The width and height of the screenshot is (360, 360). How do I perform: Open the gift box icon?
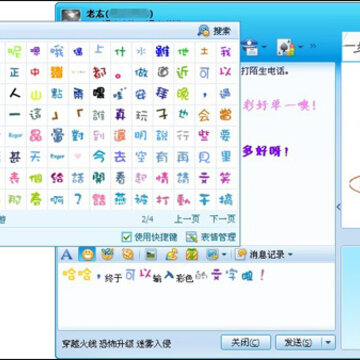tap(192, 255)
